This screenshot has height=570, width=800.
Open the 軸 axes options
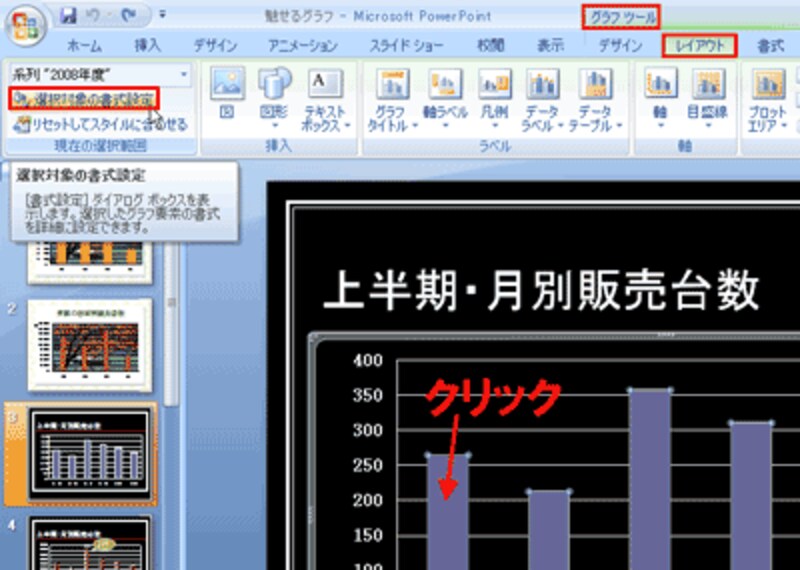tap(661, 98)
